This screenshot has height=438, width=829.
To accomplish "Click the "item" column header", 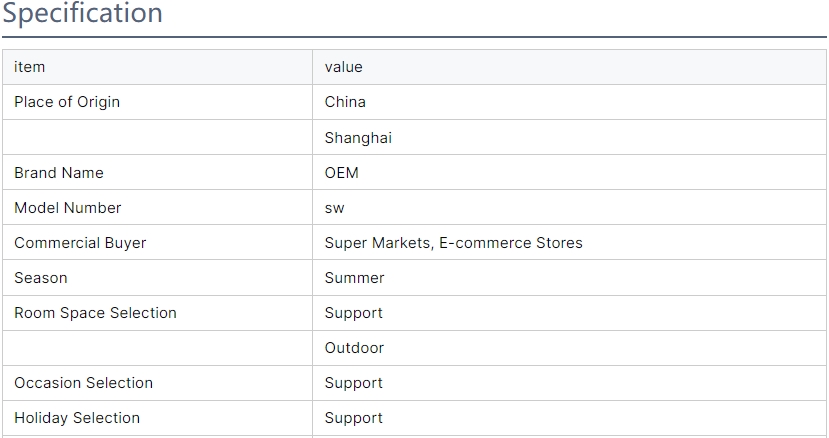I will pyautogui.click(x=30, y=67).
